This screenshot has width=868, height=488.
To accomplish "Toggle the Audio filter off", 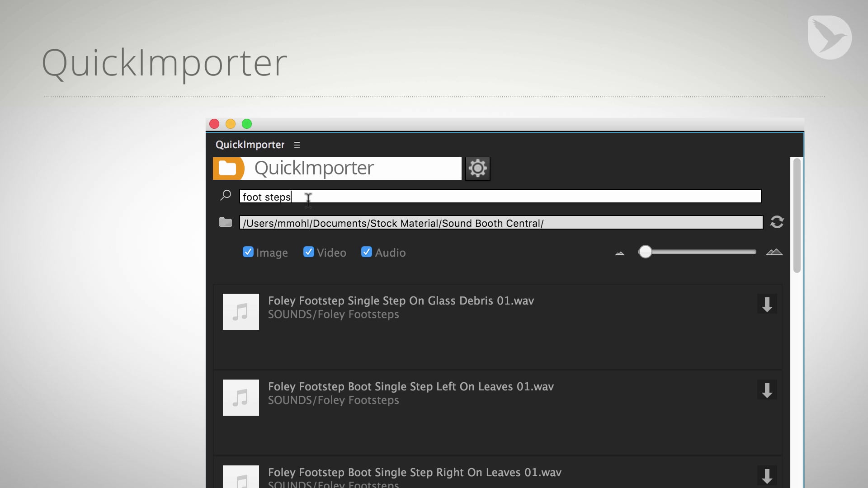I will (367, 252).
